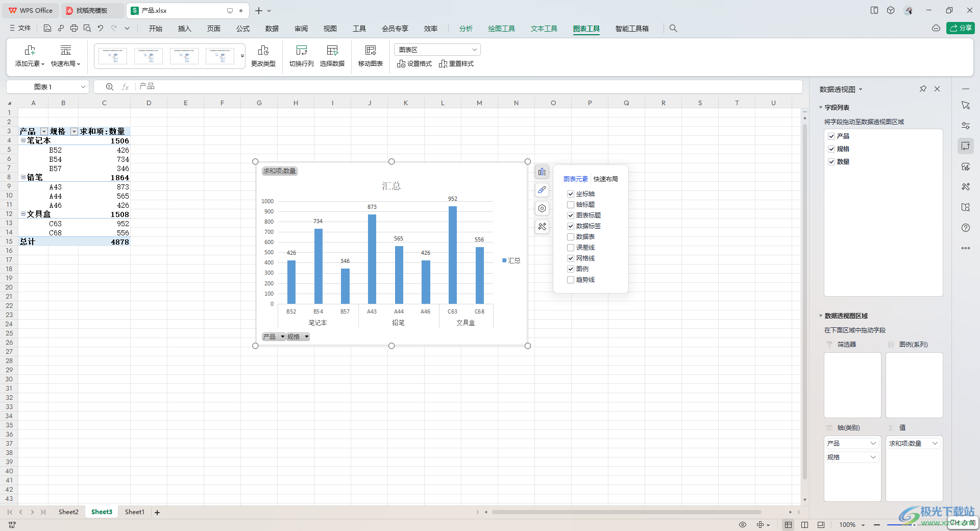
Task: Pin the pivot chart panel
Action: tap(923, 89)
